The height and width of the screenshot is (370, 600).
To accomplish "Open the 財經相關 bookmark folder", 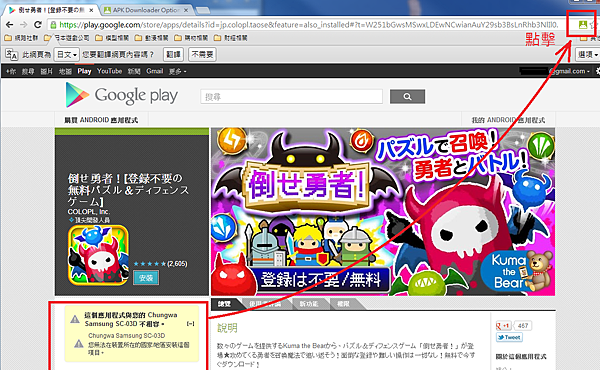I will point(230,38).
